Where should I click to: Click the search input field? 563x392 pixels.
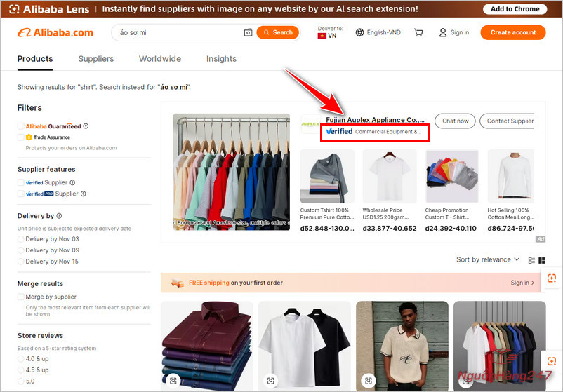coord(175,33)
